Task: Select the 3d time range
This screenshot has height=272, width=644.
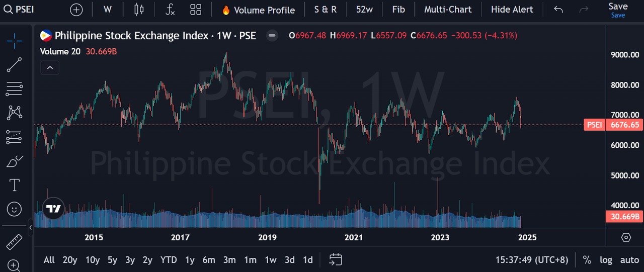Action: tap(290, 260)
